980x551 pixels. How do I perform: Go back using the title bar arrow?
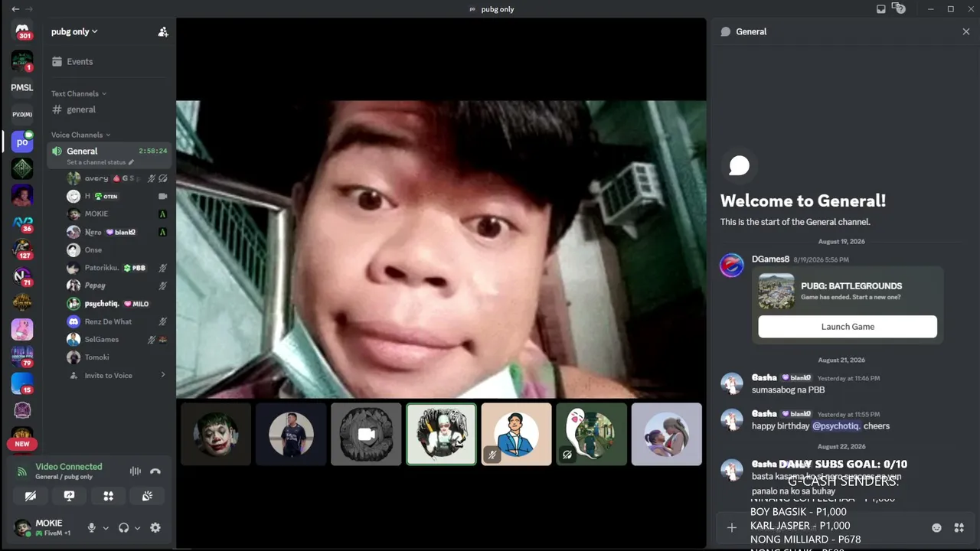(x=15, y=9)
